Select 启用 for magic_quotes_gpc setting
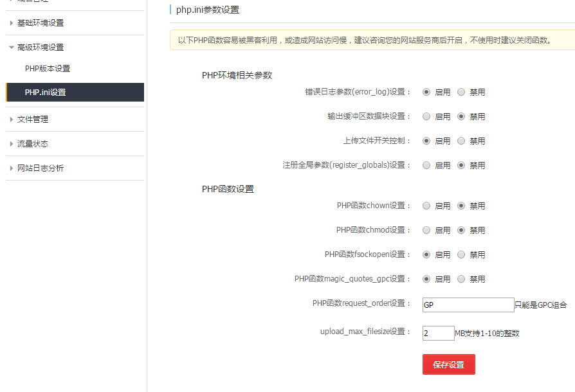575x392 pixels. [x=426, y=280]
